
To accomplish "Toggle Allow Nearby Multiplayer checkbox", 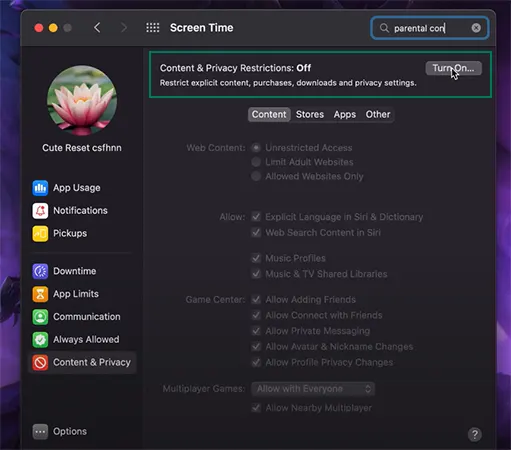I will tap(256, 408).
